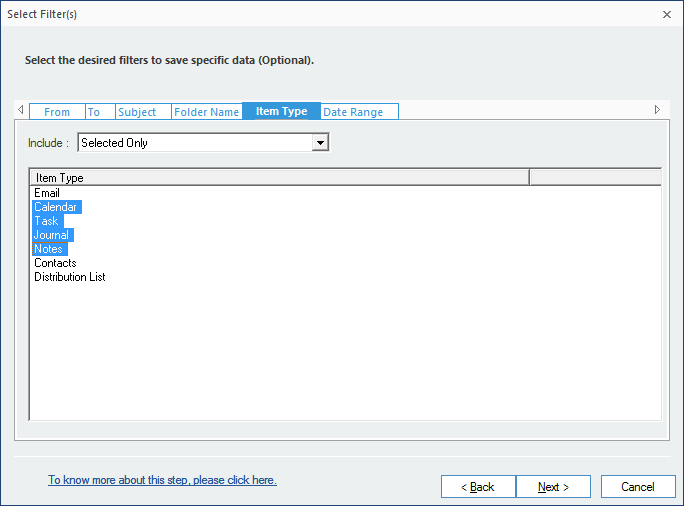The image size is (684, 506).
Task: Select Email in the item list
Action: [x=47, y=193]
